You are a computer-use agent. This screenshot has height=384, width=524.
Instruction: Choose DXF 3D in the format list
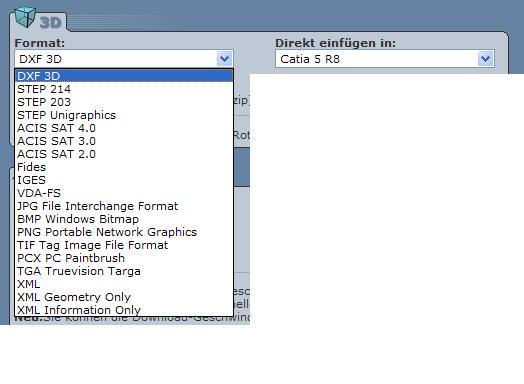124,76
